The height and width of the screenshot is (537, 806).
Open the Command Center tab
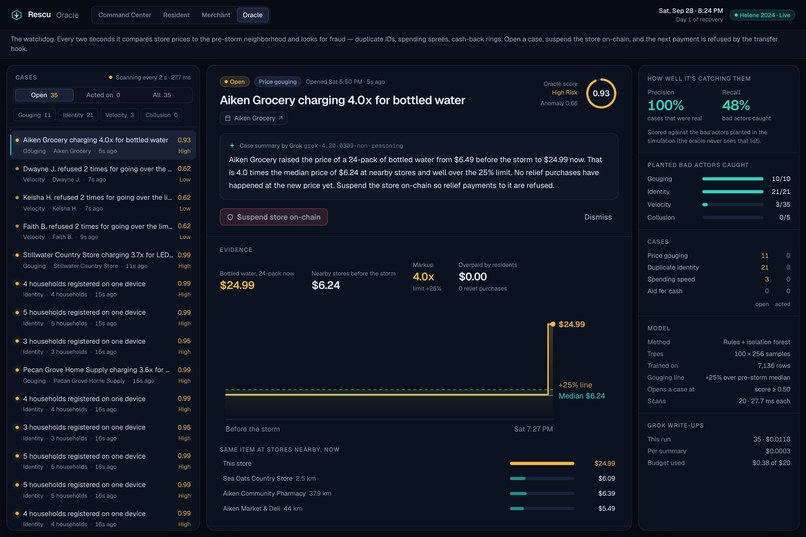124,15
